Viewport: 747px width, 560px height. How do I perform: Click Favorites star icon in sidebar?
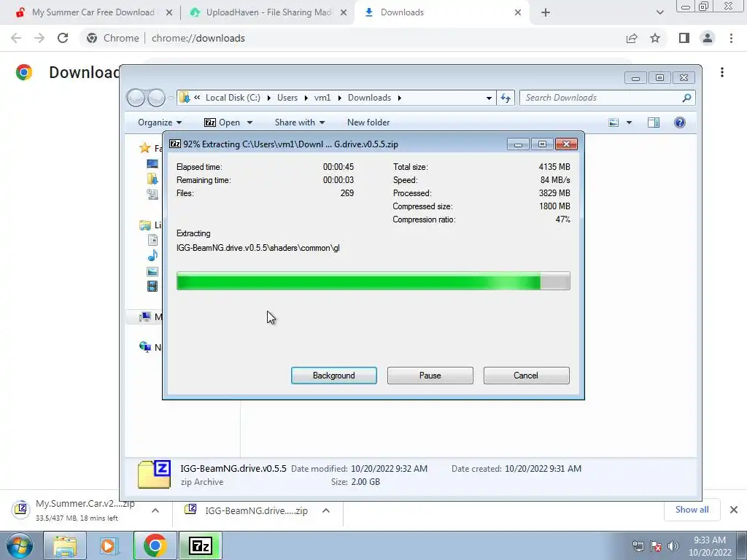tap(145, 147)
